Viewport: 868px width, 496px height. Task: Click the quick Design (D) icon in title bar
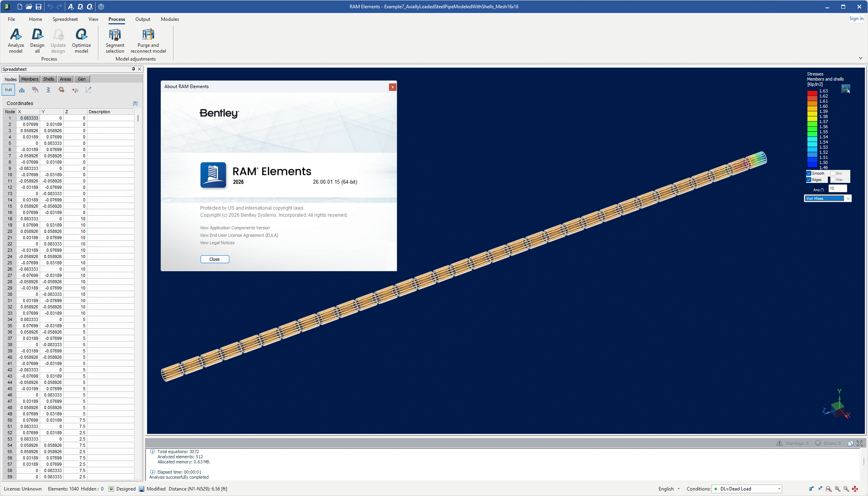(80, 7)
